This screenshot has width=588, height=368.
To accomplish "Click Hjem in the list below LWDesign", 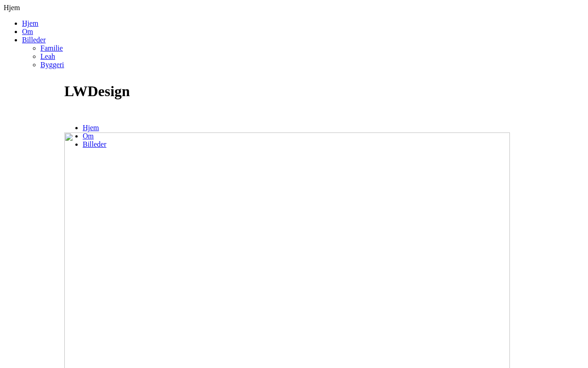I will 91,128.
